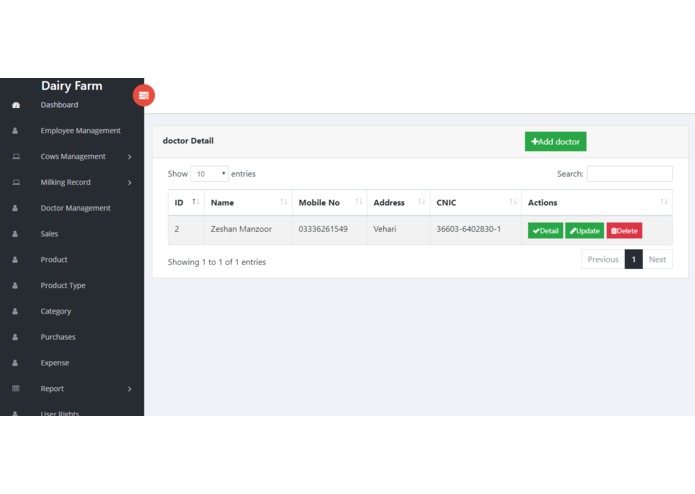This screenshot has width=695, height=494.
Task: Click the Cows Management laptop icon
Action: [x=16, y=156]
